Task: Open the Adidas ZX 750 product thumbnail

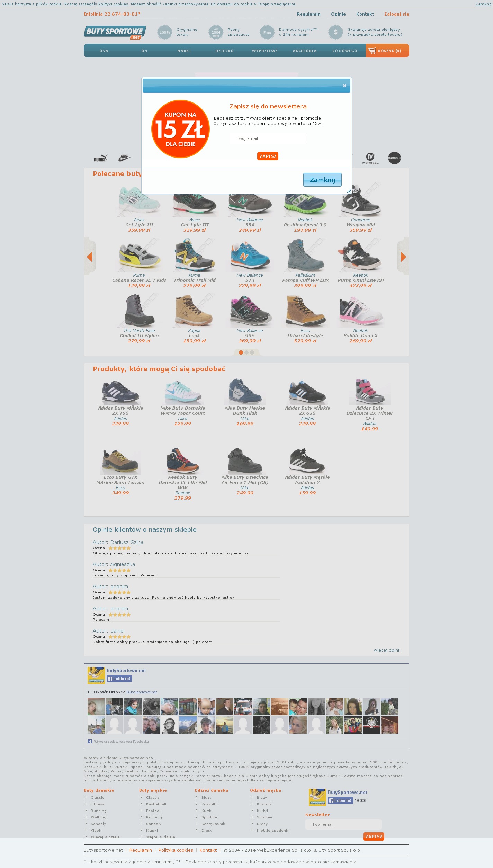Action: (x=120, y=392)
